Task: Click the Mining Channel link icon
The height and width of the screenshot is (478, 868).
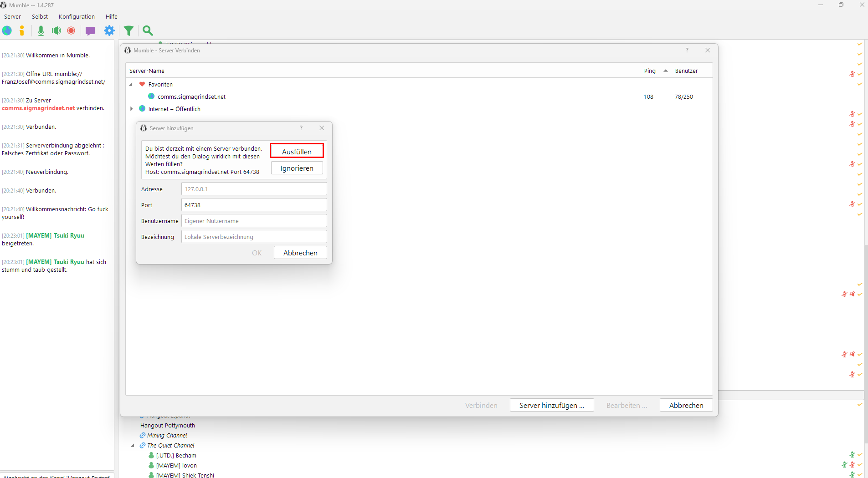Action: (x=143, y=435)
